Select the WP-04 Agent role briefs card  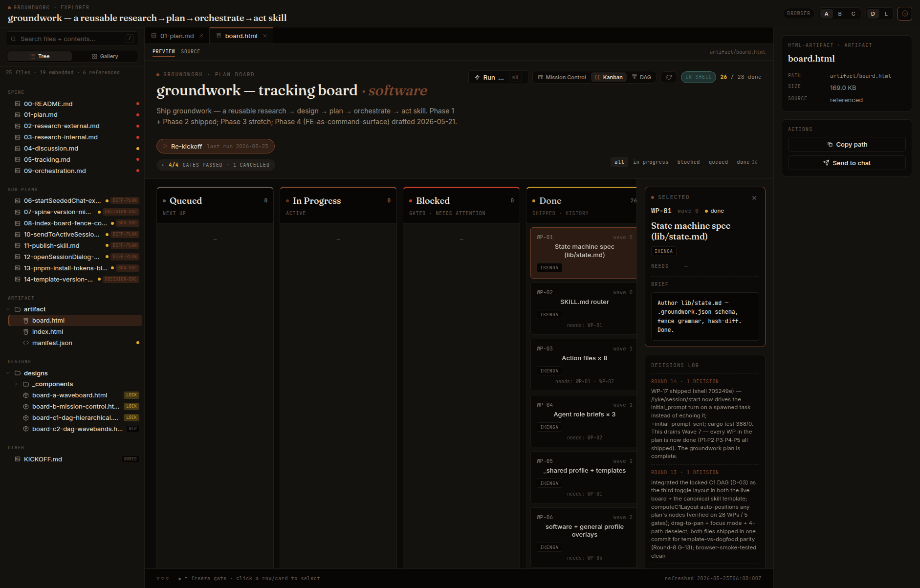tap(584, 421)
